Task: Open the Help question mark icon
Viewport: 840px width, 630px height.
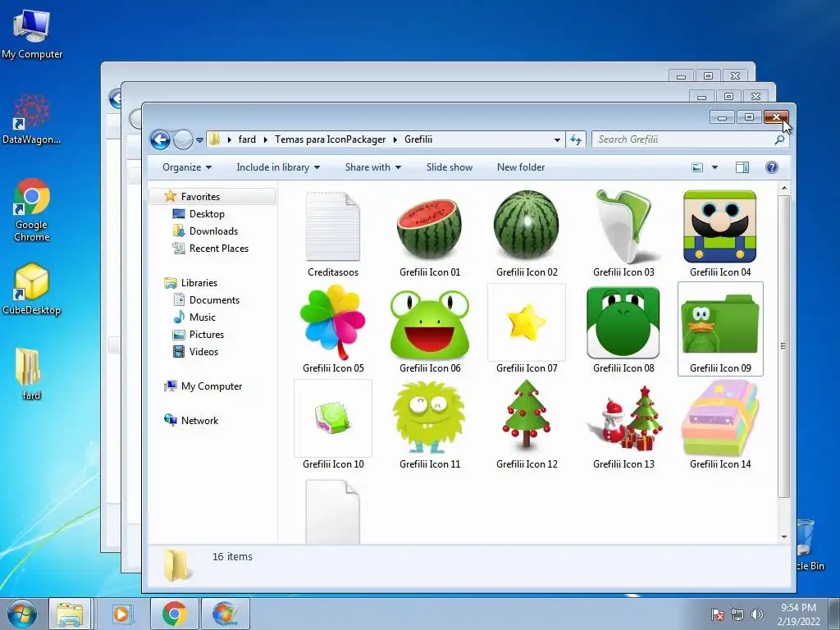Action: (771, 167)
